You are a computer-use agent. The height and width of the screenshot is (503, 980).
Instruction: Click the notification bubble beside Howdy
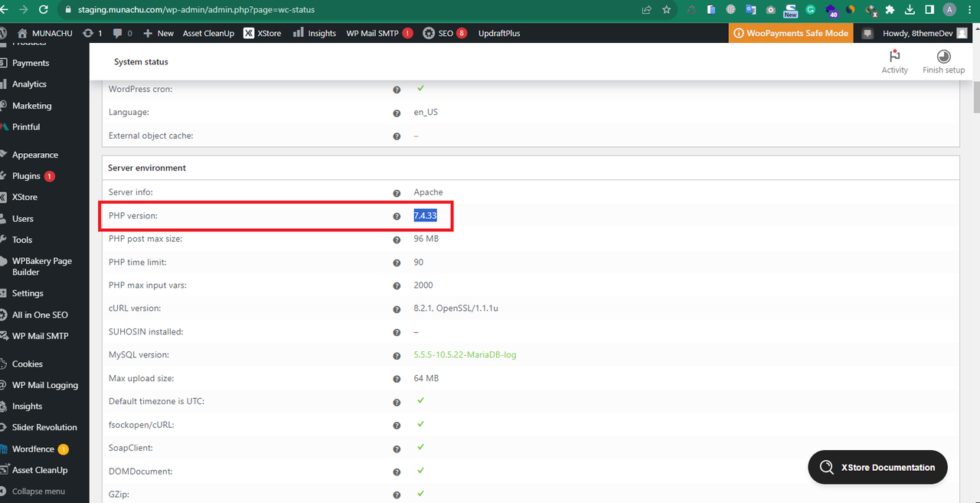867,33
